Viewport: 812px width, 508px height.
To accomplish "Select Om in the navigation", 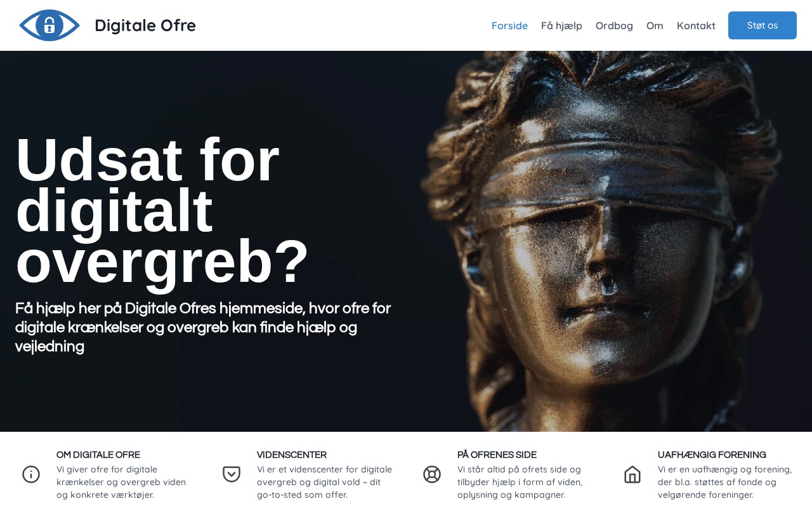I will [x=655, y=25].
